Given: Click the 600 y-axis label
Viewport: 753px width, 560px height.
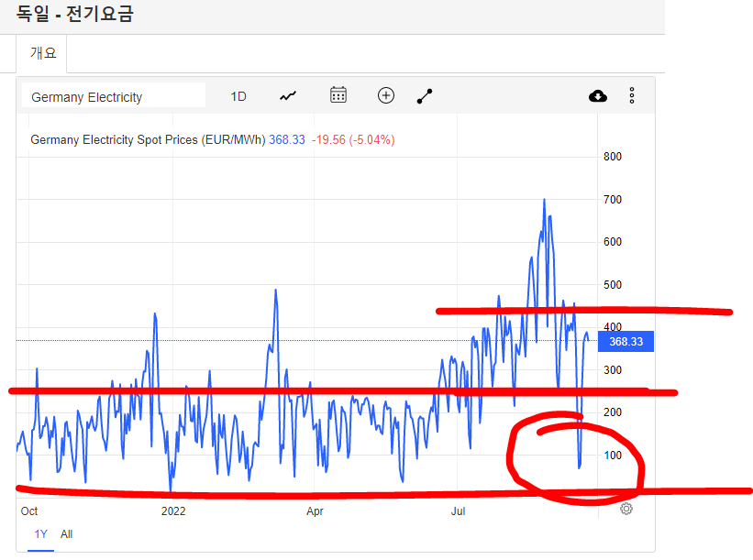Looking at the screenshot, I should point(613,241).
